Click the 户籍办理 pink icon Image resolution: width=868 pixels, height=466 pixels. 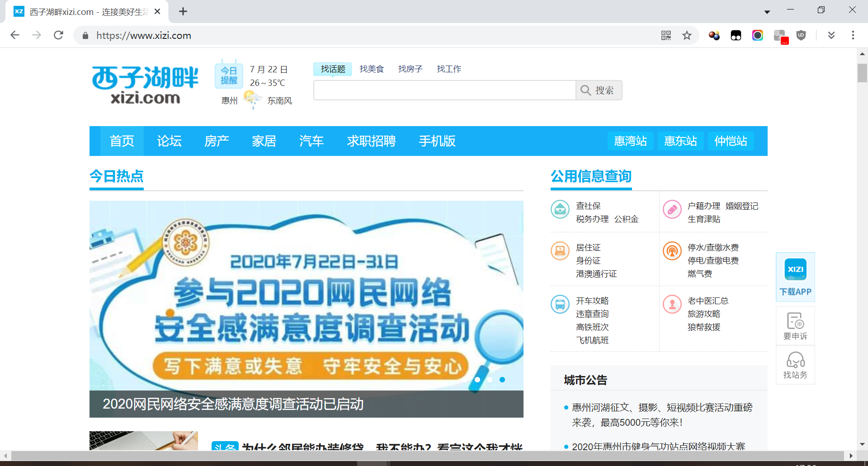coord(672,209)
